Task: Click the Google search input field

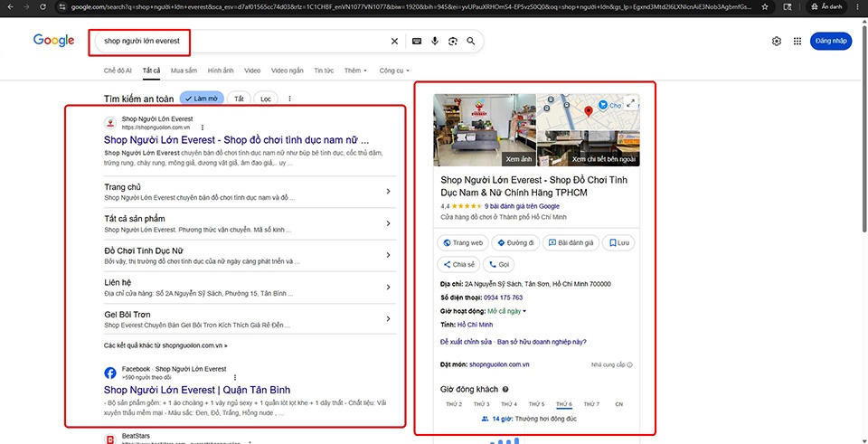Action: [x=243, y=41]
